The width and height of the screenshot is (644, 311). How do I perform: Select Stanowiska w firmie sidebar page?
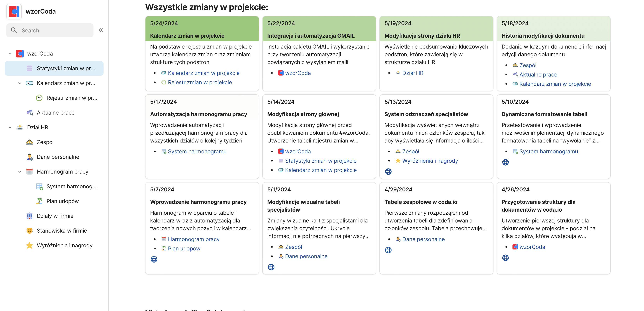pyautogui.click(x=62, y=231)
